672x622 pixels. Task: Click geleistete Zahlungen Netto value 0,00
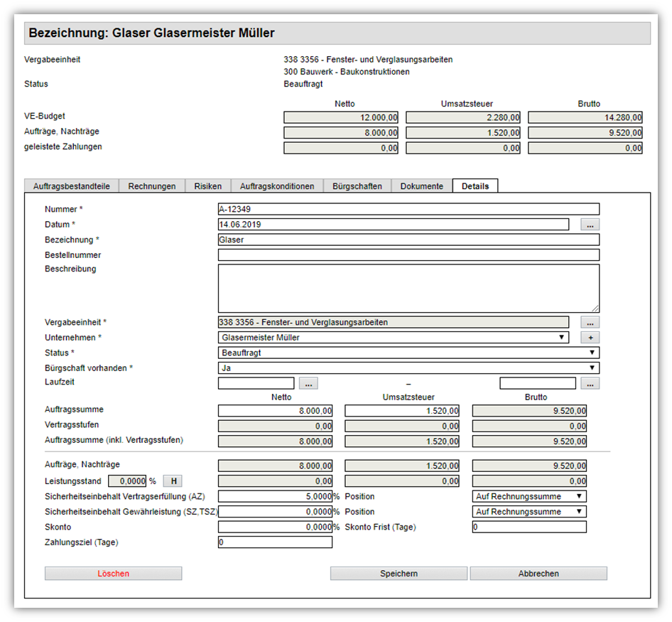pyautogui.click(x=341, y=148)
